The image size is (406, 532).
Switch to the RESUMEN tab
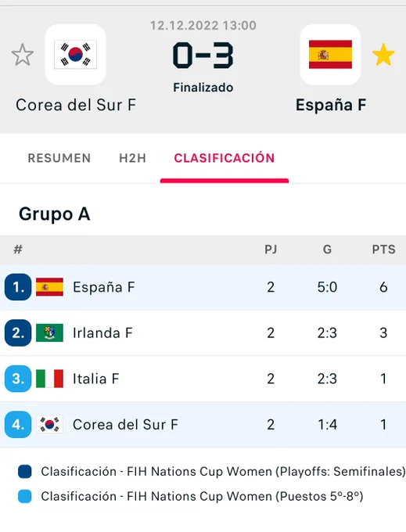59,158
